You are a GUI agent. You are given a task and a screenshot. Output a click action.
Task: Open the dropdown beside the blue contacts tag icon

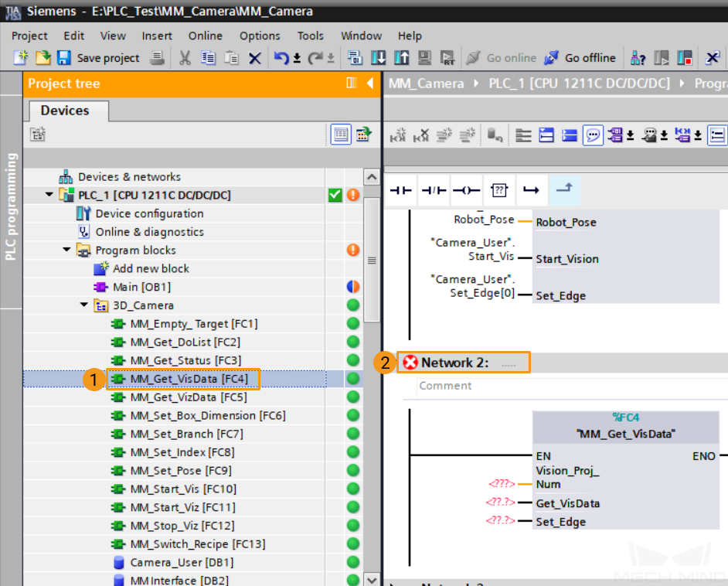coord(697,135)
